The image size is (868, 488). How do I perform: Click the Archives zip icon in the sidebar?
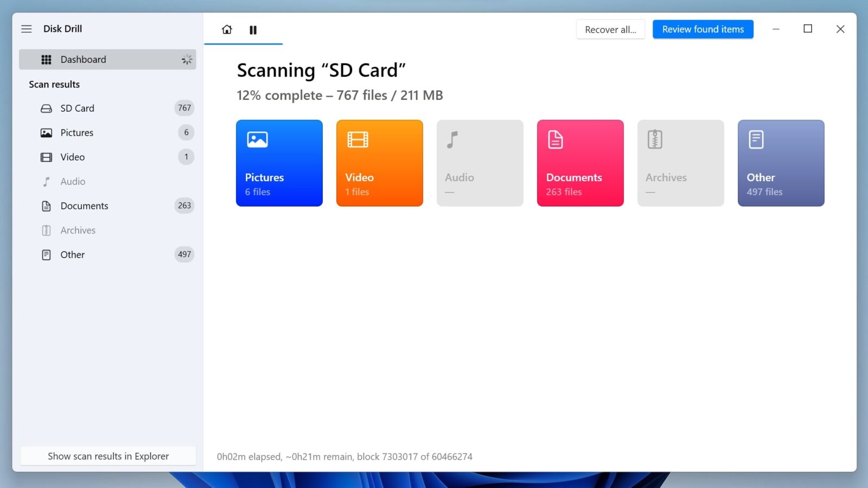click(x=46, y=230)
